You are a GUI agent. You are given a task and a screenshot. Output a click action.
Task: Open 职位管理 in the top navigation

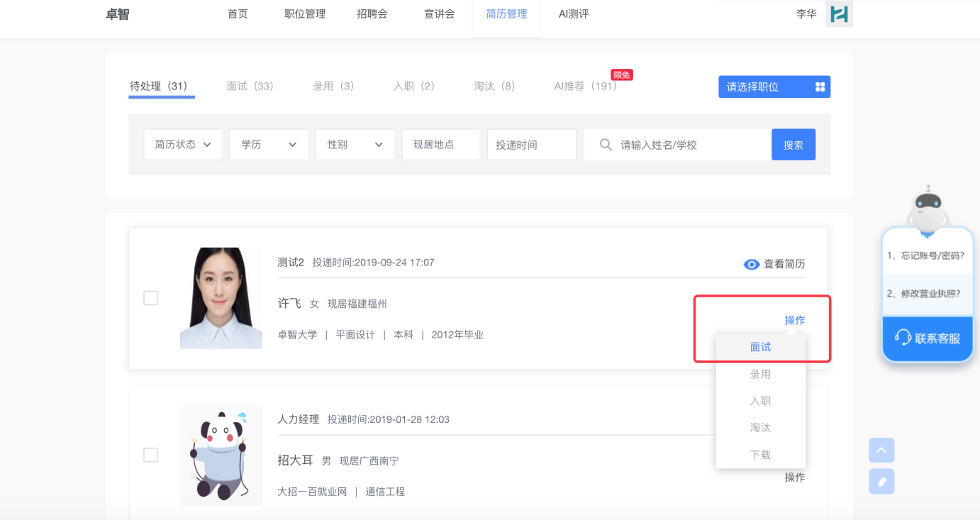[305, 14]
